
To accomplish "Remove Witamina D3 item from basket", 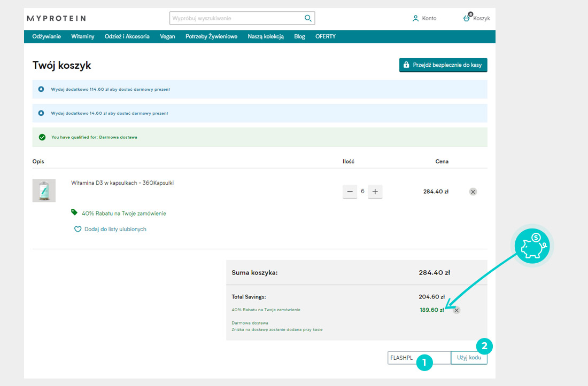I will [x=473, y=192].
